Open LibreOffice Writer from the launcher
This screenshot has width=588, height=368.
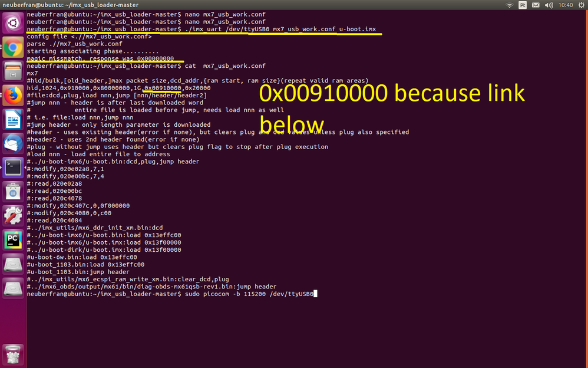click(x=13, y=119)
